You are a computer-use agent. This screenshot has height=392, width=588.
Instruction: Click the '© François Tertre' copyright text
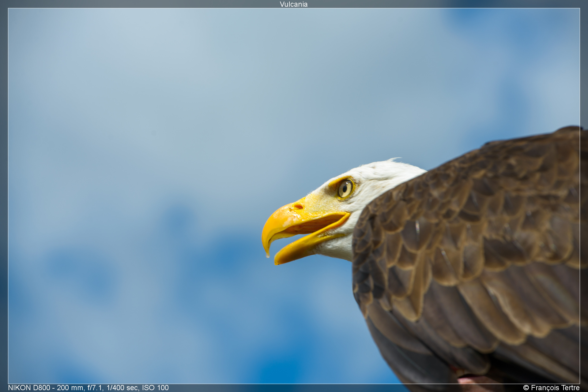pos(551,388)
